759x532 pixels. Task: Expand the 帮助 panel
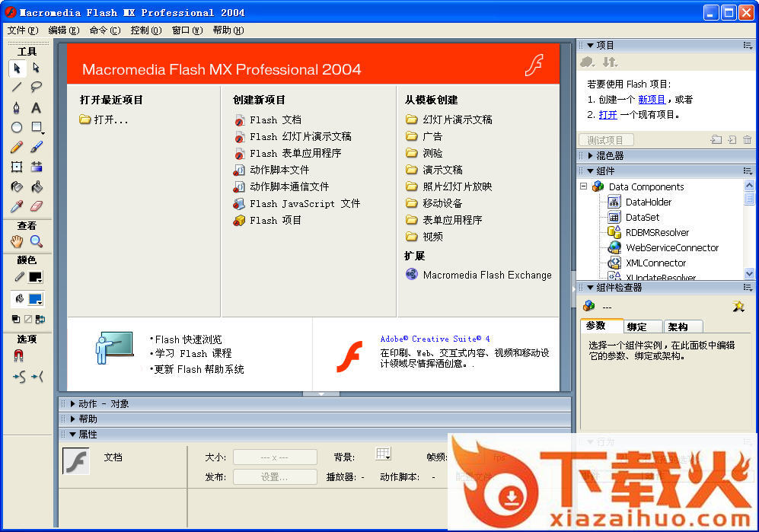coord(72,419)
